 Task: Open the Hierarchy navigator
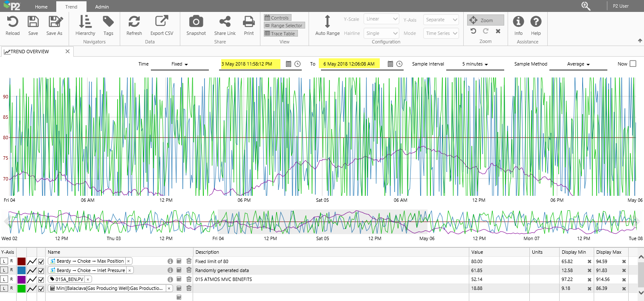pos(85,22)
